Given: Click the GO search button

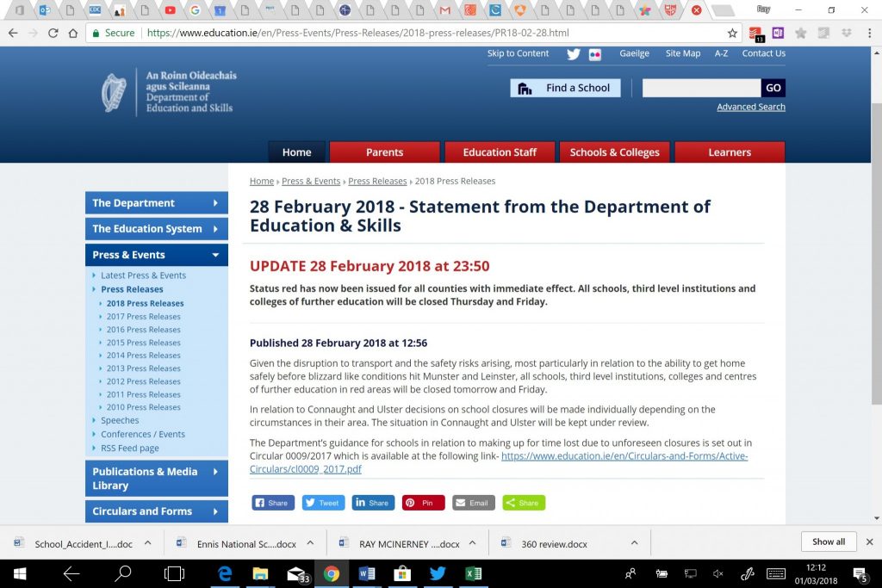Looking at the screenshot, I should coord(773,88).
